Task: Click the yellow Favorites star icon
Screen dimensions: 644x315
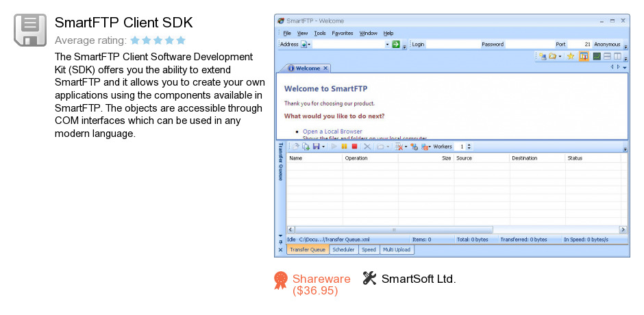Action: click(571, 57)
